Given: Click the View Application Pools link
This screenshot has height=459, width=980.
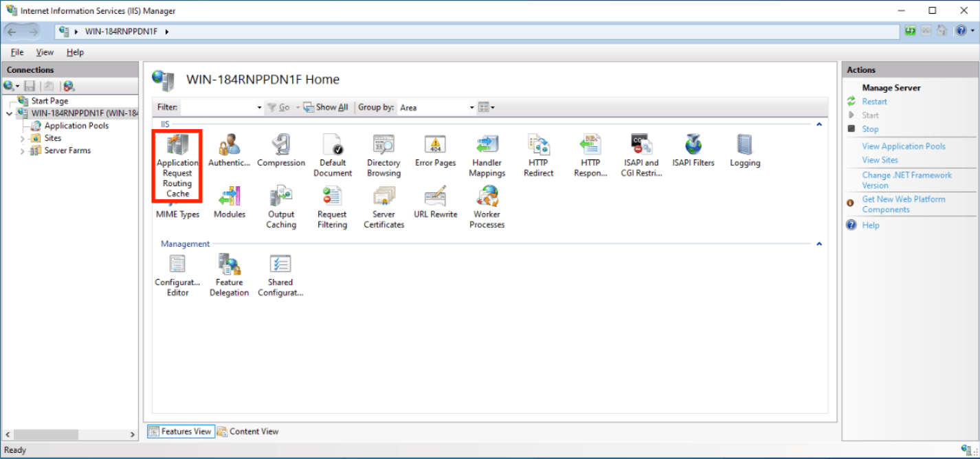Looking at the screenshot, I should tap(904, 146).
